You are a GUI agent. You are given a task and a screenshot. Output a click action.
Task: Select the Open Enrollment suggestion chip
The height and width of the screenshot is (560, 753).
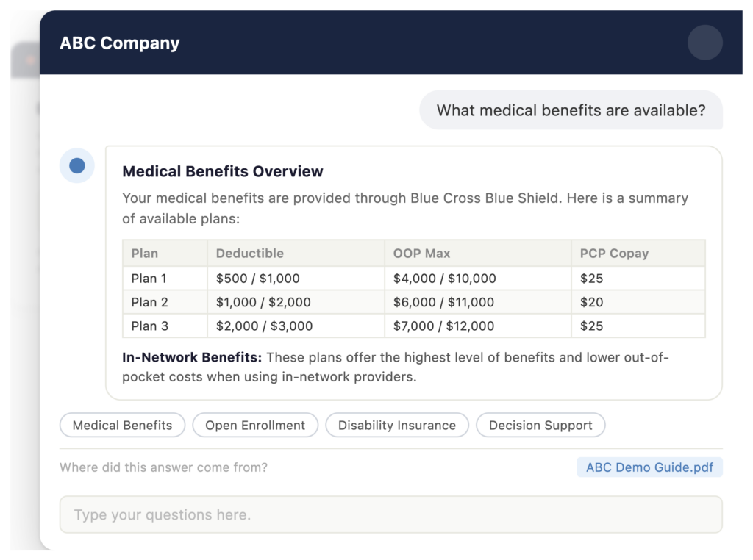255,425
